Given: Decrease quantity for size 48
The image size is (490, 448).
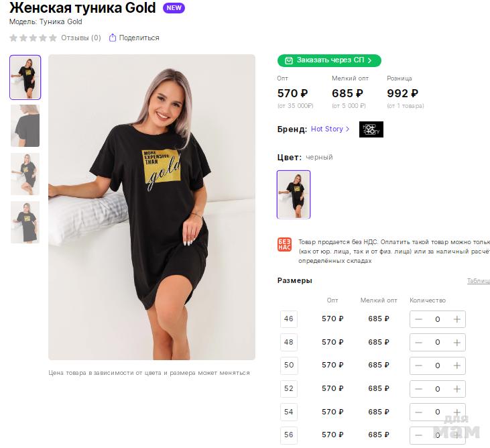Looking at the screenshot, I should coord(419,342).
